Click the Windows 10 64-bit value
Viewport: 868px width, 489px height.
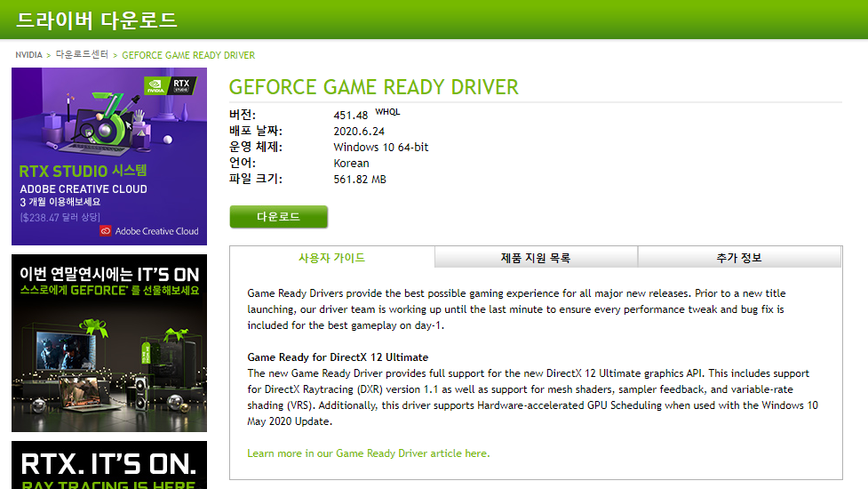[381, 148]
